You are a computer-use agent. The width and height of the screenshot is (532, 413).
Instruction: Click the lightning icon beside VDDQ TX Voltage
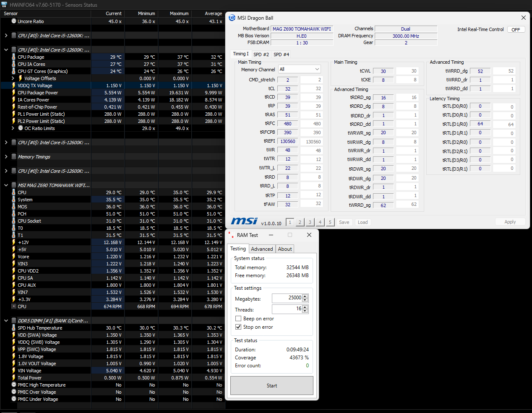(x=14, y=85)
